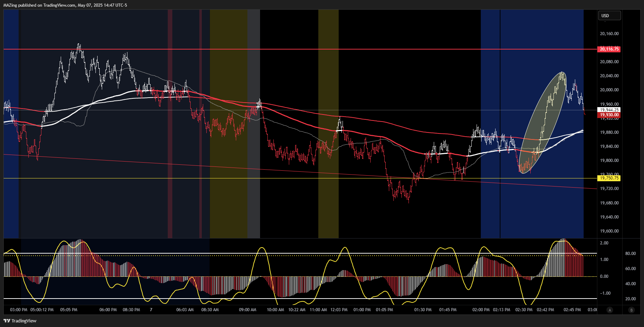Click the 20,000.00 price axis label
This screenshot has height=327, width=644.
tap(609, 90)
